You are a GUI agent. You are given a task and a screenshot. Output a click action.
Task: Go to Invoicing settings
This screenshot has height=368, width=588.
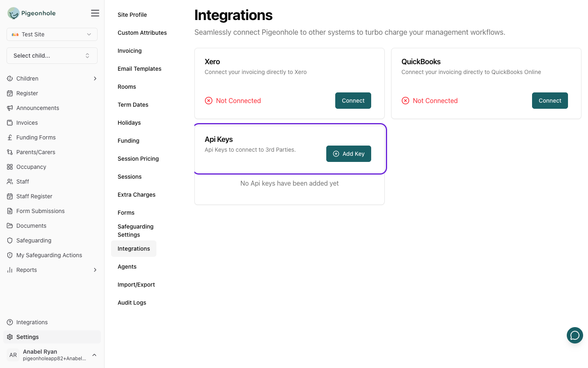[129, 51]
